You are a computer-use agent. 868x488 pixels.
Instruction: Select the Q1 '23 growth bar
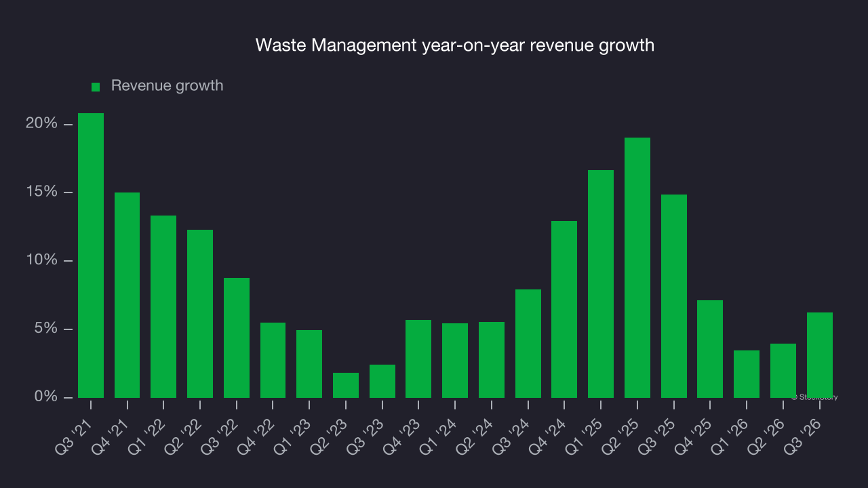[309, 364]
